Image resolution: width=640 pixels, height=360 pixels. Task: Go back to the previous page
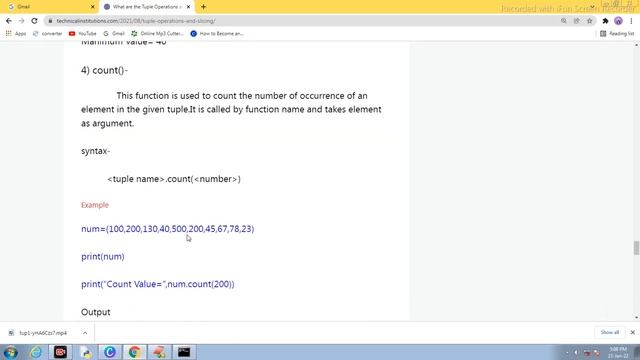click(9, 21)
